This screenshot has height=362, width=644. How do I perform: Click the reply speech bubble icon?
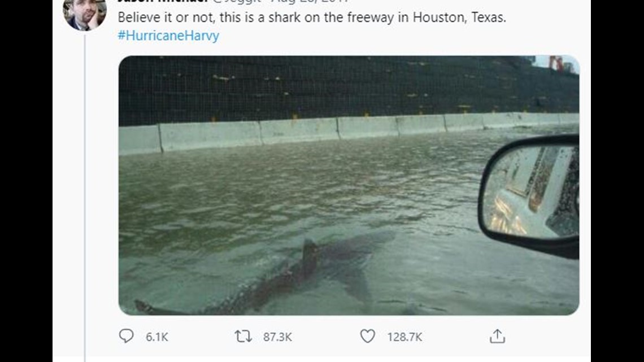tap(125, 337)
